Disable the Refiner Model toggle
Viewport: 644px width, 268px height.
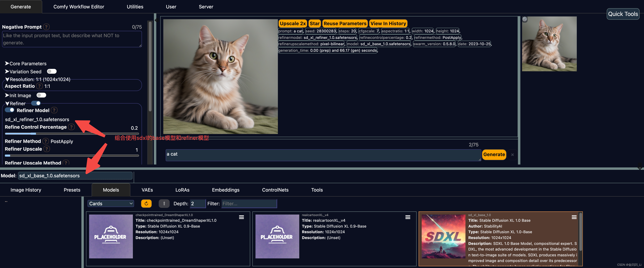tap(10, 110)
